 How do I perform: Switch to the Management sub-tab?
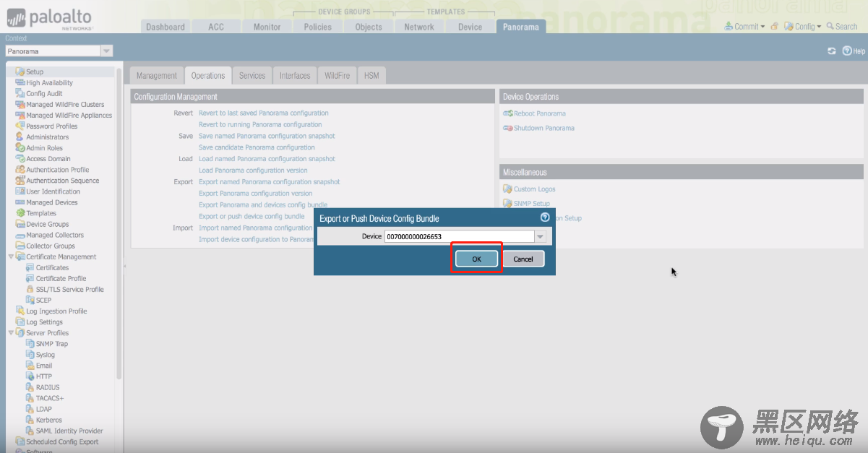tap(156, 75)
